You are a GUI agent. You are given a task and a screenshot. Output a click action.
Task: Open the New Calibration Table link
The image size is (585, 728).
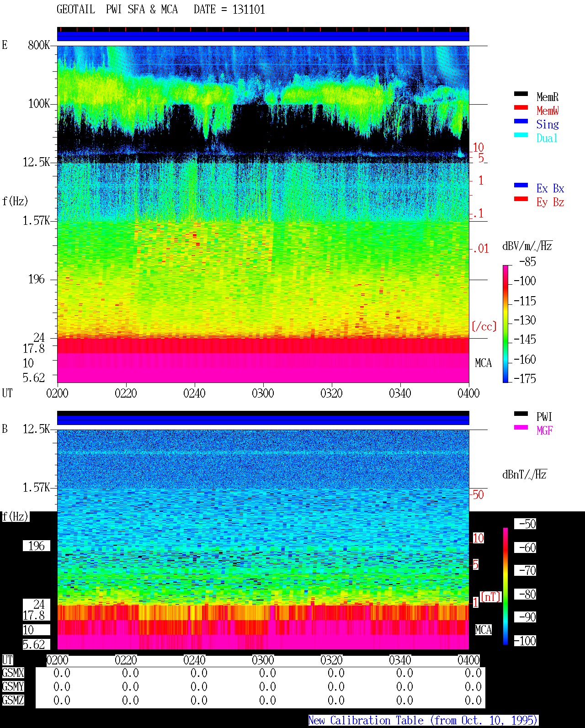point(423,720)
